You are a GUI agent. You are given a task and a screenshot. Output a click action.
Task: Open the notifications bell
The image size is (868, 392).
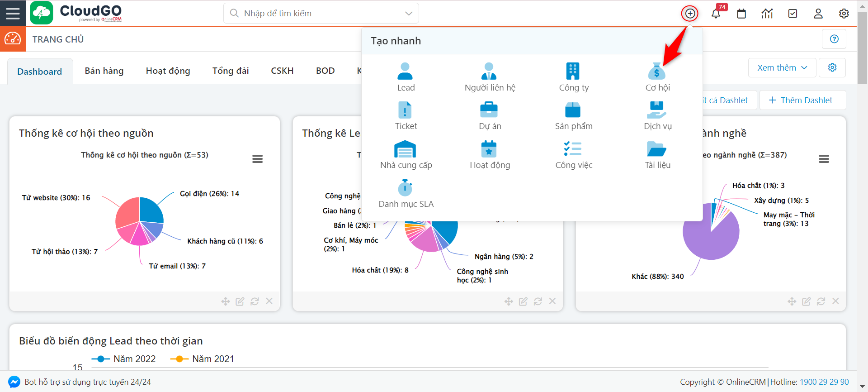pyautogui.click(x=716, y=14)
